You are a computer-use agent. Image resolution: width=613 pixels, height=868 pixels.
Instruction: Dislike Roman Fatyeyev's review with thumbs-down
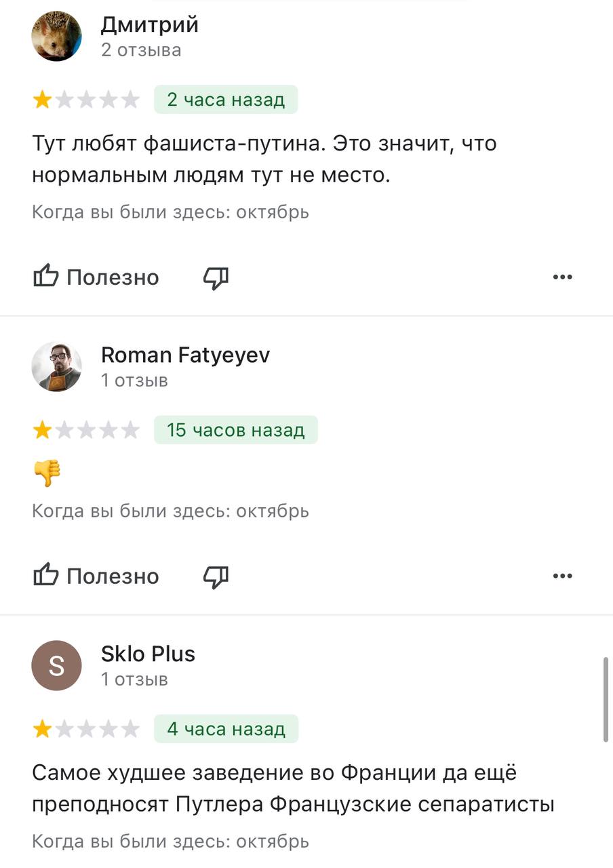point(216,576)
